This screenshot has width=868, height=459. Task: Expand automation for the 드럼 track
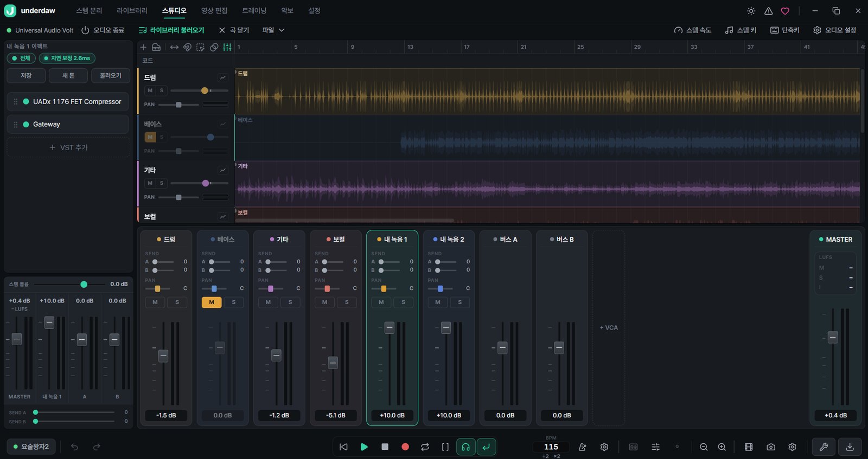point(223,77)
